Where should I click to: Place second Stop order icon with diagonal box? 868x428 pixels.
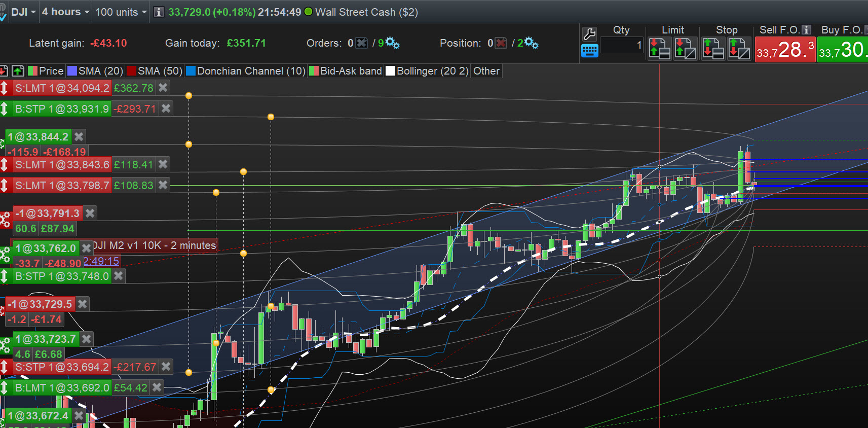tap(739, 49)
